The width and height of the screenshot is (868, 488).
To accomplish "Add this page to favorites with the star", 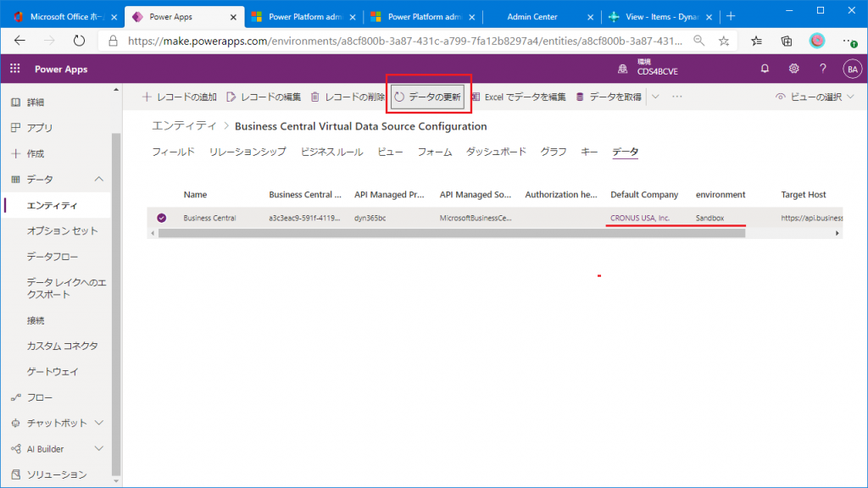I will coord(724,41).
